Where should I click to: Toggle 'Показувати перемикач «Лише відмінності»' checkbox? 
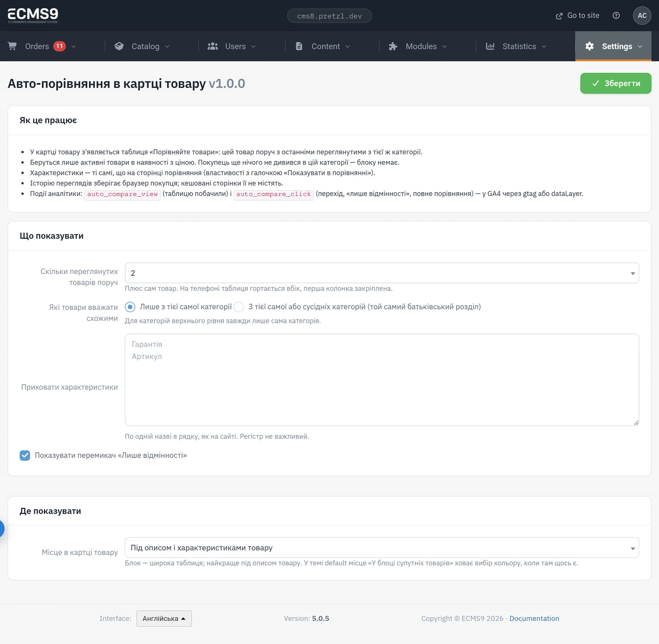[25, 455]
